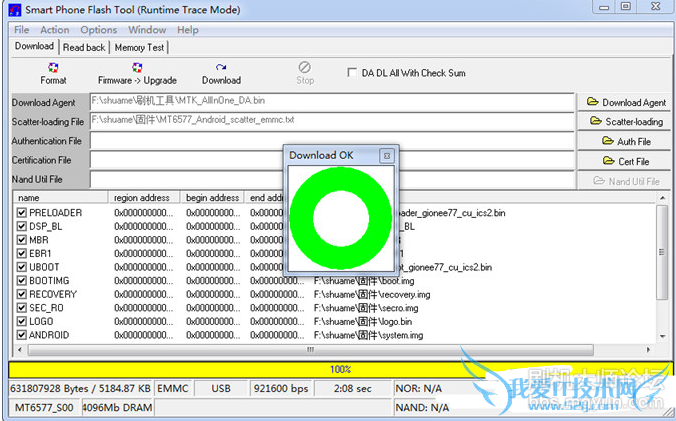The height and width of the screenshot is (421, 676).
Task: Click the Firmware -> Upgrade icon
Action: [x=137, y=68]
